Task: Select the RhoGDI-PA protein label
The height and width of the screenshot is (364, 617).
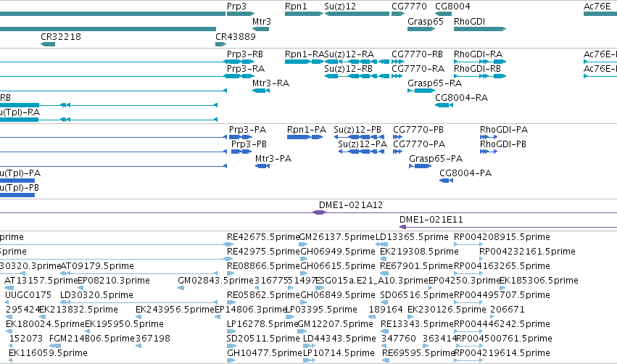Action: point(504,130)
